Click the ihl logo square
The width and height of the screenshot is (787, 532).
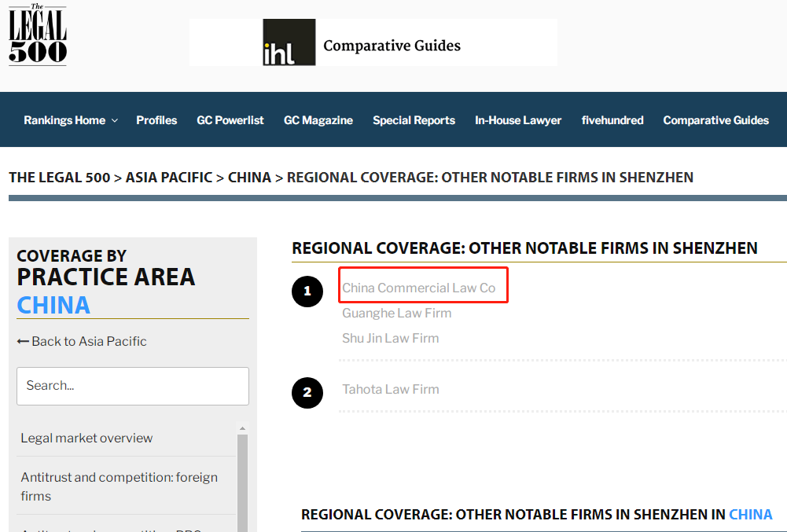point(289,42)
